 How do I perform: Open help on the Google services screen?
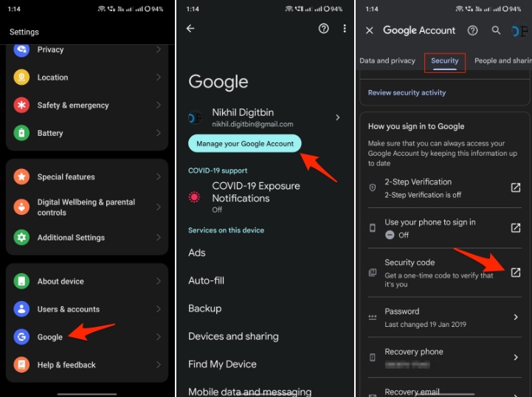[x=324, y=29]
